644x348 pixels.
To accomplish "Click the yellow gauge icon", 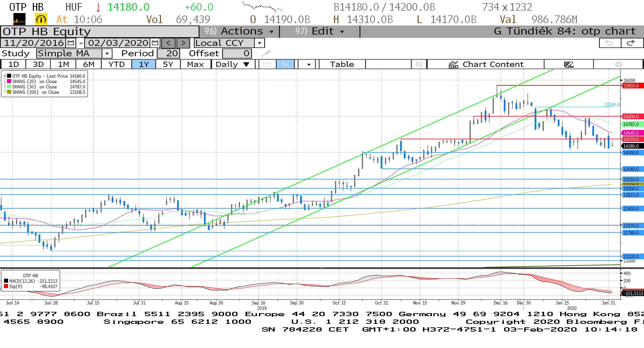I will click(41, 19).
